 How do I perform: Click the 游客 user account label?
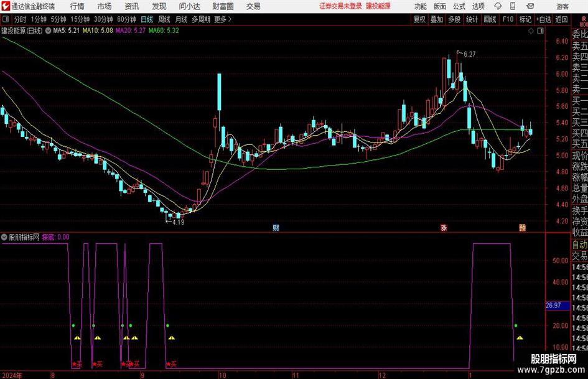point(562,6)
